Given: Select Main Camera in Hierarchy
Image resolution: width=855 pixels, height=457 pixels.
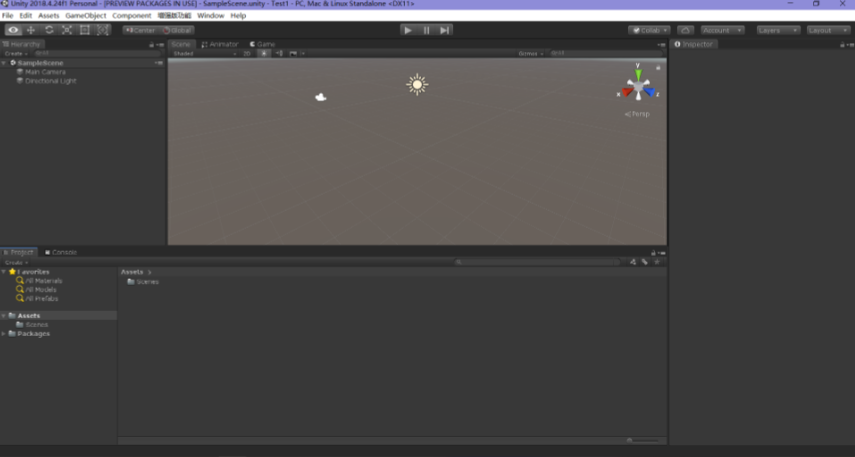Looking at the screenshot, I should [x=45, y=72].
